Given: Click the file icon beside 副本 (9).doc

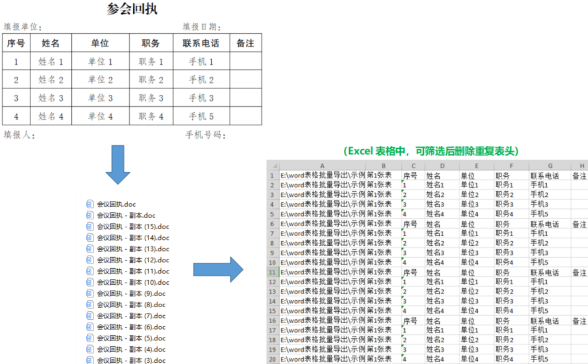Looking at the screenshot, I should click(90, 293).
